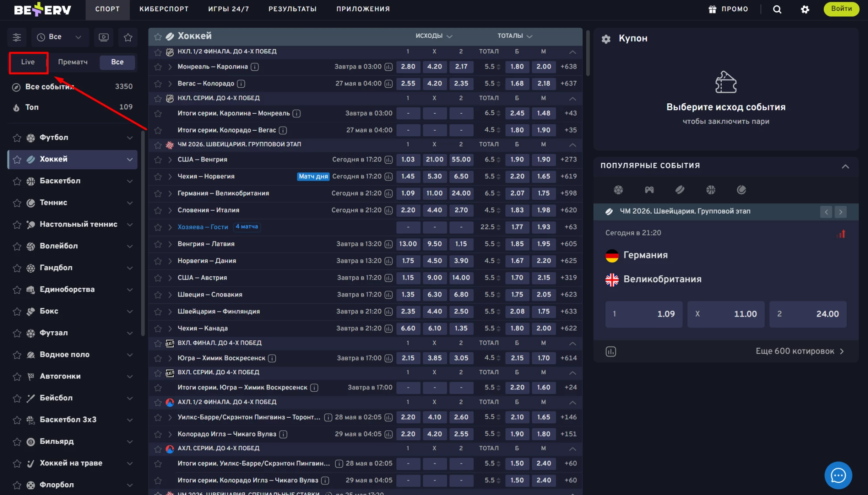868x495 pixels.
Task: Select football icon in popular events
Action: tap(618, 190)
